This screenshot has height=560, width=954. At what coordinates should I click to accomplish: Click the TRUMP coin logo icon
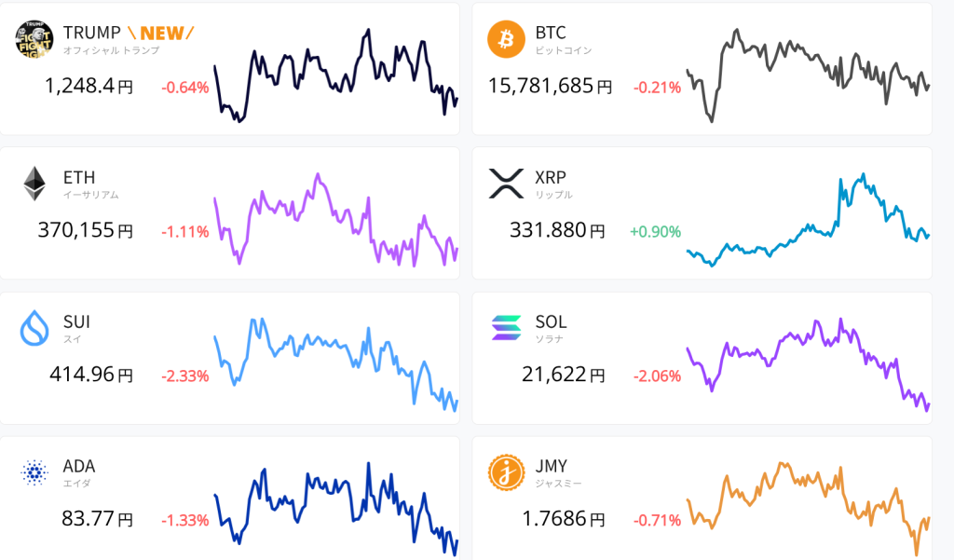(x=34, y=38)
